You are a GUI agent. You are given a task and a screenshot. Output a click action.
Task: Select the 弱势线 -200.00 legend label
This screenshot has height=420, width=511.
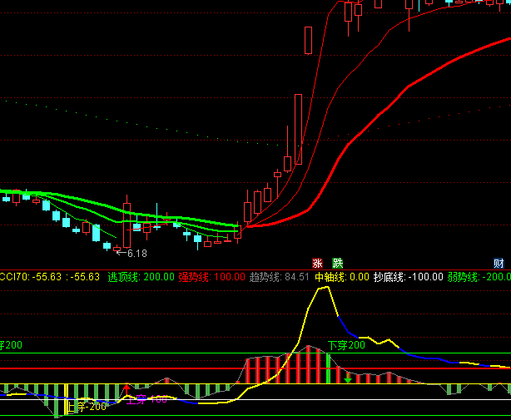click(479, 277)
